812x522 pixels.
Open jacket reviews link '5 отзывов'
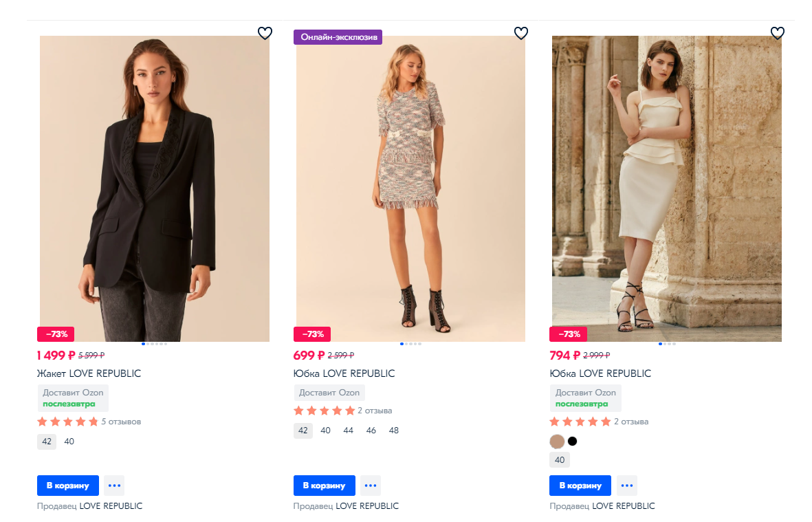(121, 422)
